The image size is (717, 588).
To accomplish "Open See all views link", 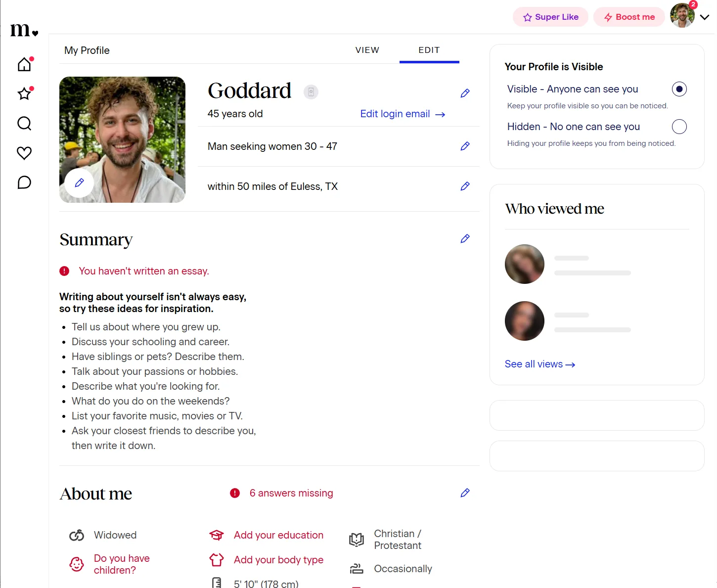I will click(x=540, y=364).
